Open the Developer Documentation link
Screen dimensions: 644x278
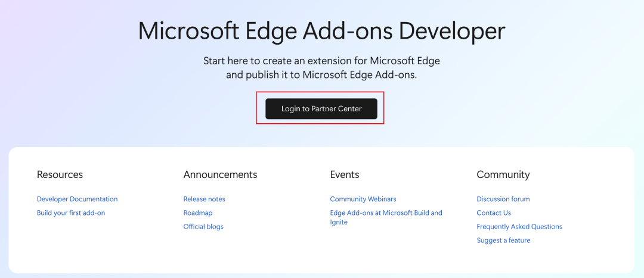click(x=77, y=199)
